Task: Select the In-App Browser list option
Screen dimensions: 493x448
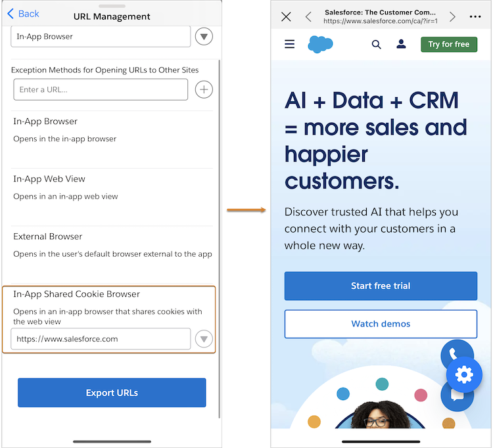Action: click(x=45, y=122)
